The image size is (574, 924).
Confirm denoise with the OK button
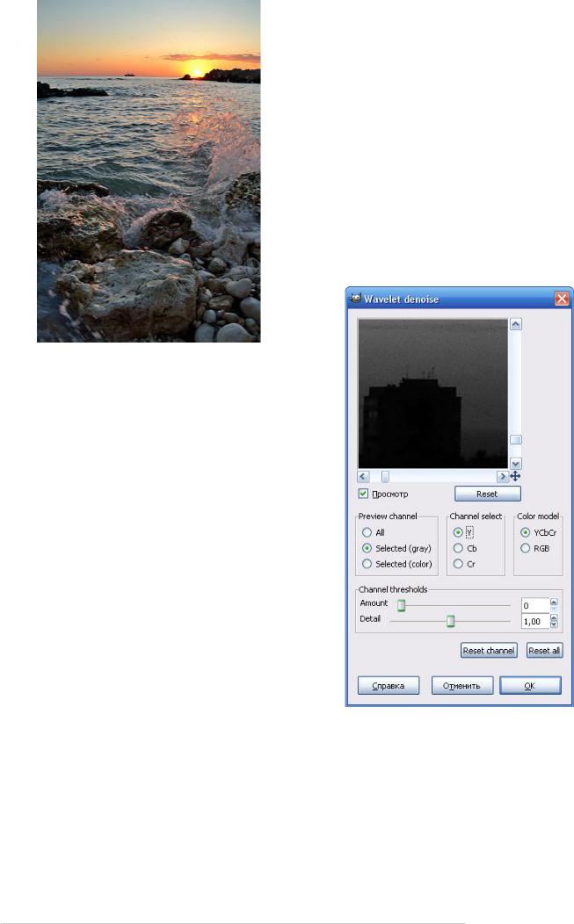pos(530,685)
